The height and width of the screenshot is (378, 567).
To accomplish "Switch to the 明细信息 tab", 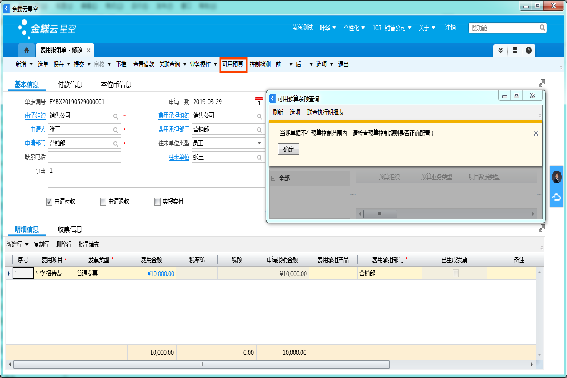I will pos(26,229).
